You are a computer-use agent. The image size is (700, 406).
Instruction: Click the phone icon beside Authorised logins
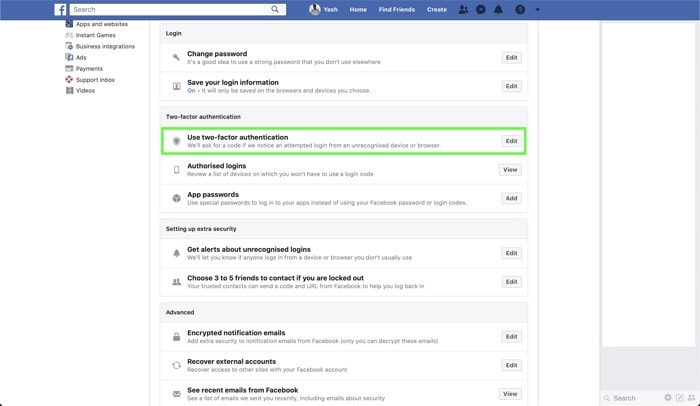pyautogui.click(x=176, y=170)
